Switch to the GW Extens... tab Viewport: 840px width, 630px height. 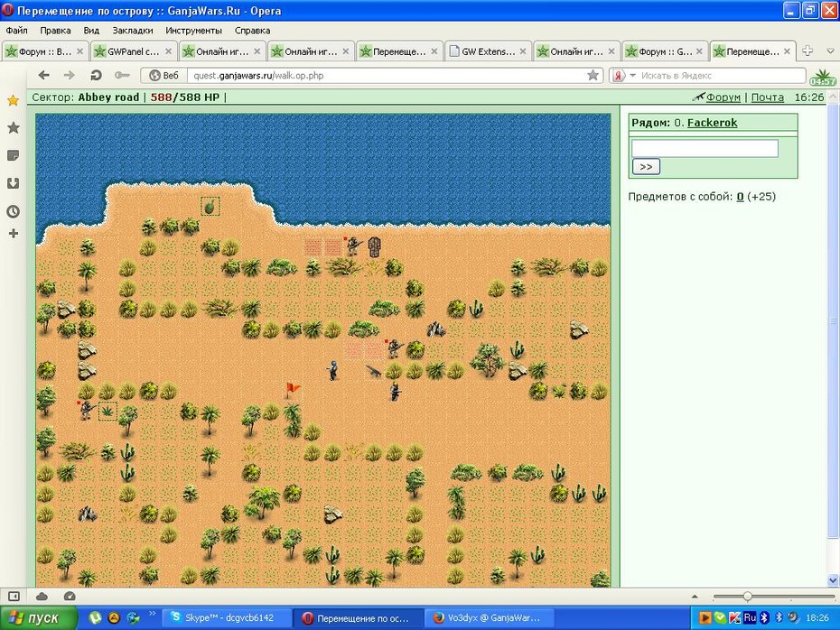(488, 51)
